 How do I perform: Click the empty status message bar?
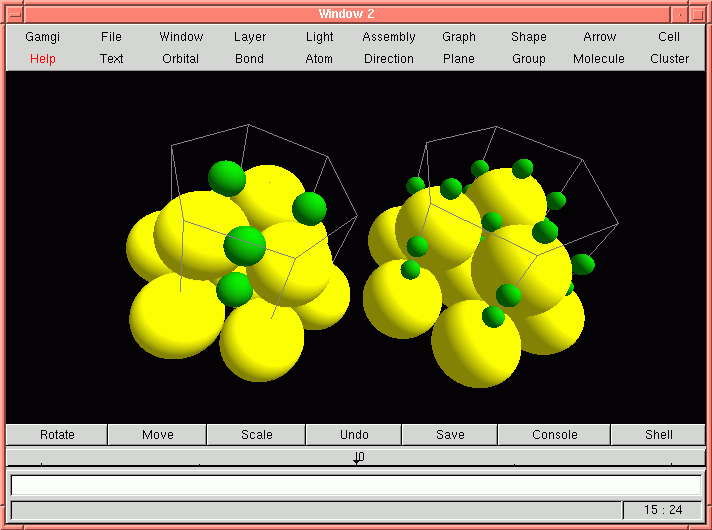click(x=316, y=510)
